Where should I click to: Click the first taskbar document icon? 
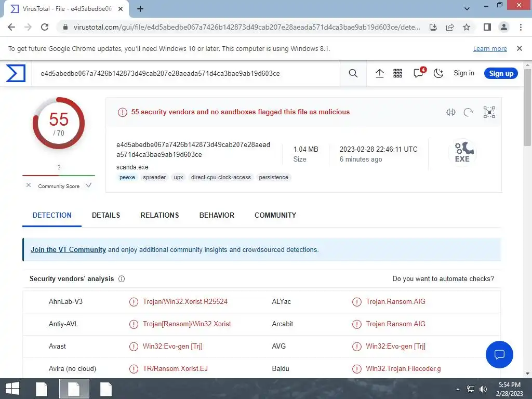point(42,389)
